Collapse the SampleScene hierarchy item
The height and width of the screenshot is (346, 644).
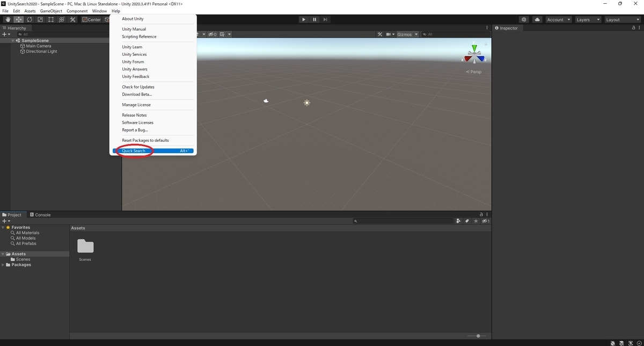click(x=12, y=40)
